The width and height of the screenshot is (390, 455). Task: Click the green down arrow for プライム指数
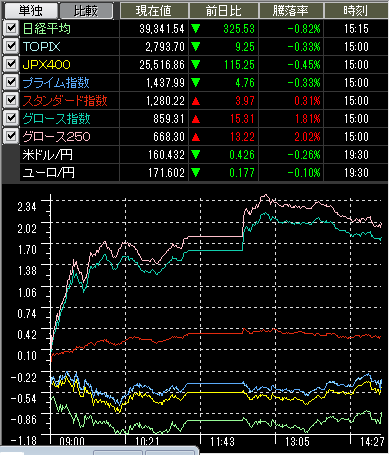click(196, 83)
